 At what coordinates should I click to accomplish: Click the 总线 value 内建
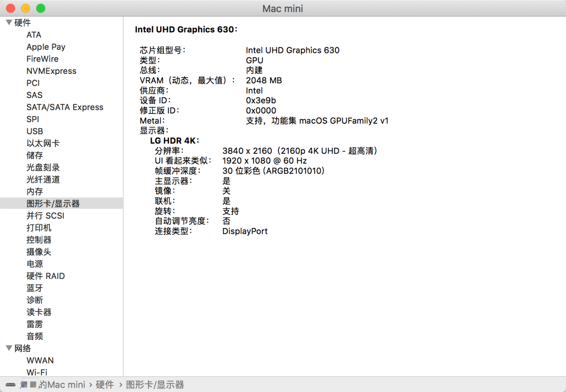click(x=254, y=70)
